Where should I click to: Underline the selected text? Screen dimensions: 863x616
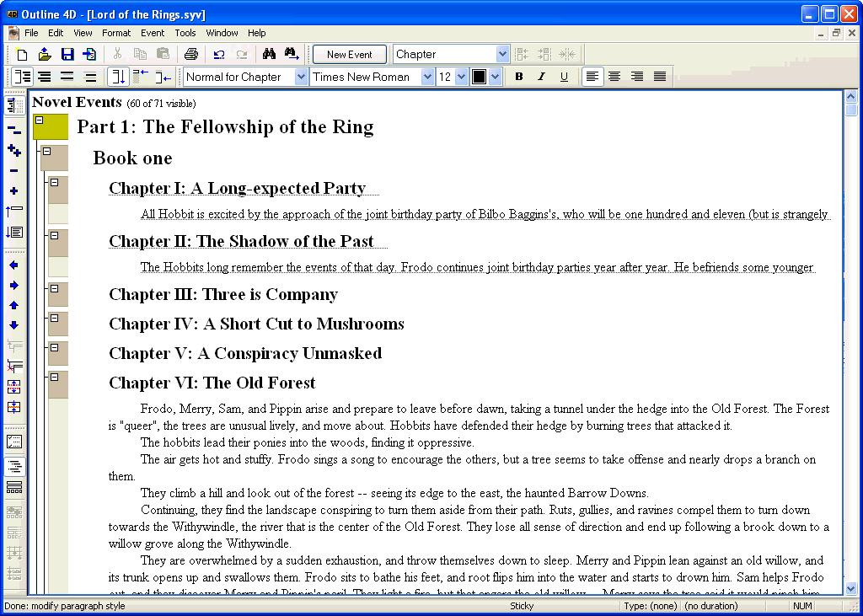pos(564,76)
